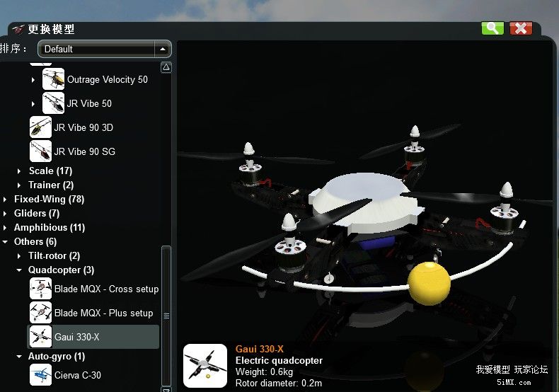Click the JR Vibe 90 3D thumbnail icon
The image size is (559, 392).
point(40,127)
